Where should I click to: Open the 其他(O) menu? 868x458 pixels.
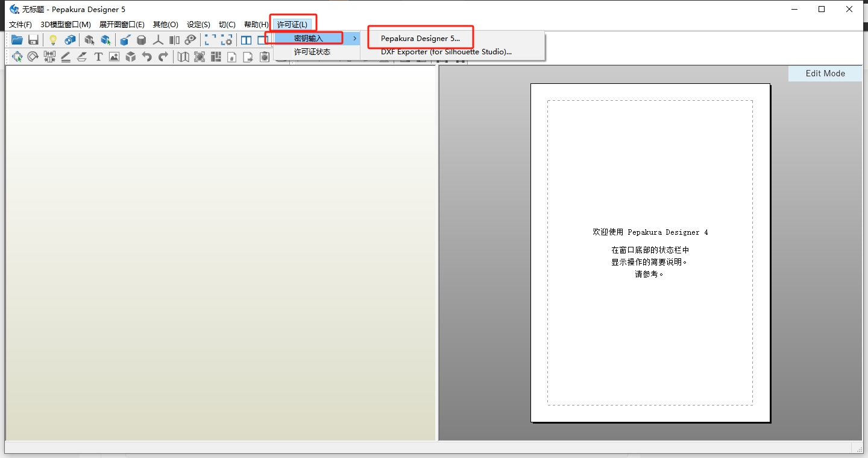[166, 25]
